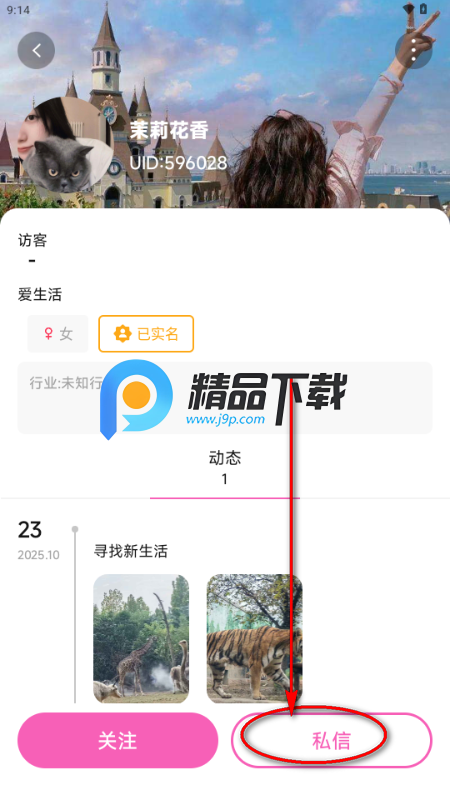
Task: Tap the 关注 follow button
Action: [x=118, y=740]
